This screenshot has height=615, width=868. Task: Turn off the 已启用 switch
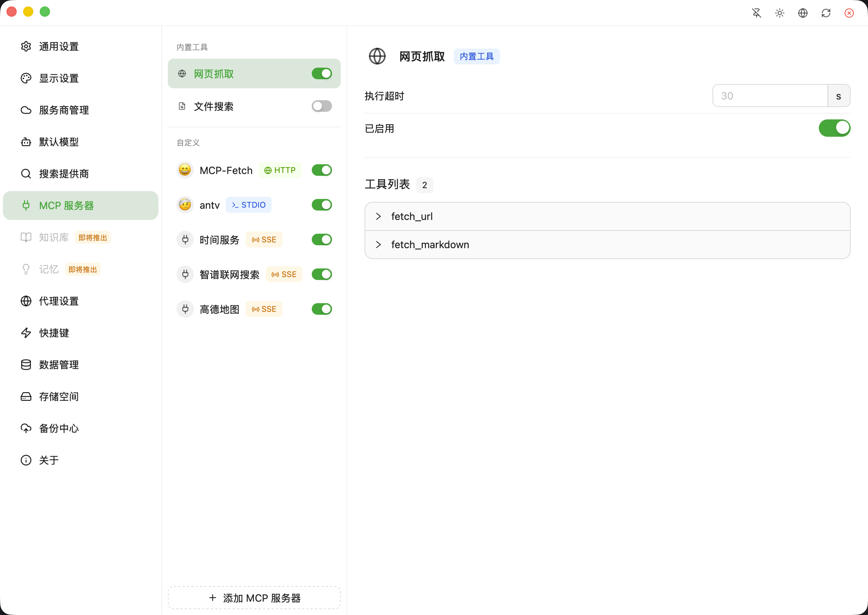(834, 128)
